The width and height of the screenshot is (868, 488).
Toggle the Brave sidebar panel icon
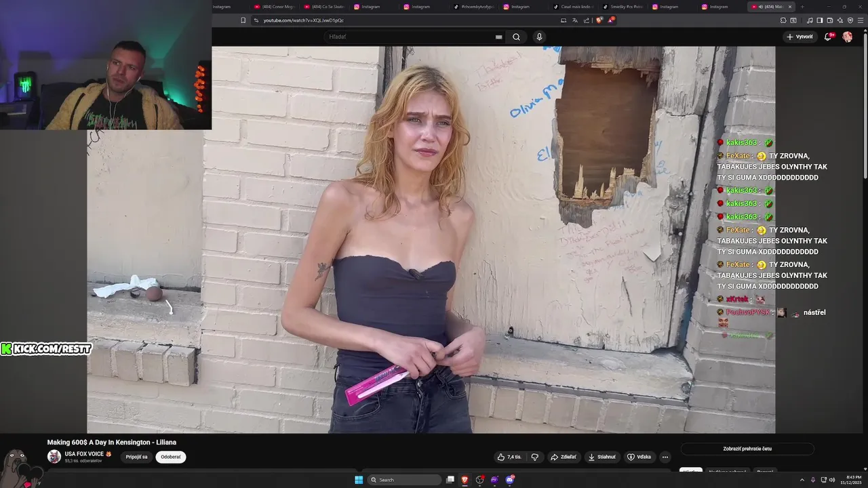[819, 20]
